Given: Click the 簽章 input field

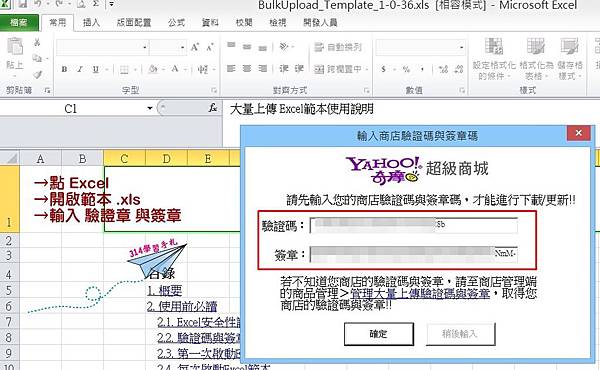Looking at the screenshot, I should [414, 254].
